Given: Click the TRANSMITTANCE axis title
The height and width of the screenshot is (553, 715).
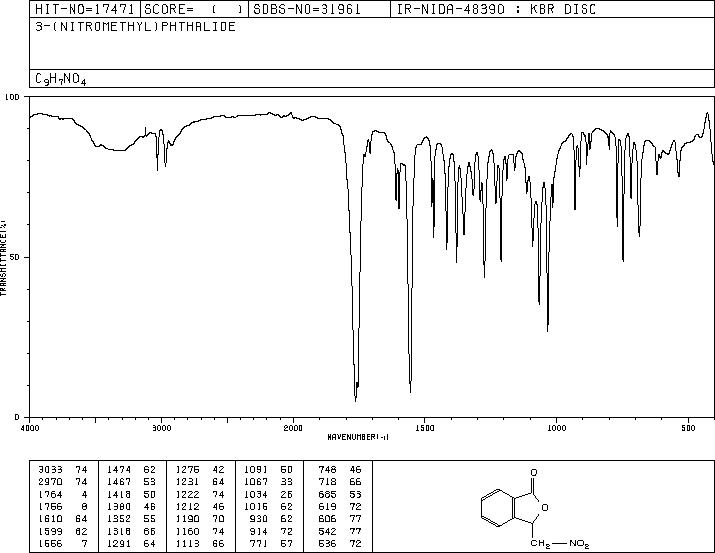Looking at the screenshot, I should [x=4, y=258].
